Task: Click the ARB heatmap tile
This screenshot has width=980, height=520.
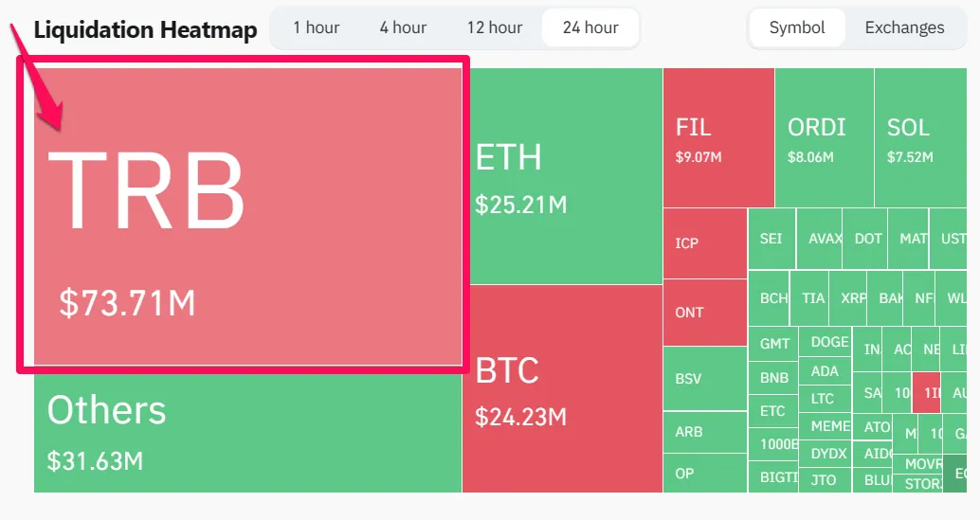Action: coord(705,432)
